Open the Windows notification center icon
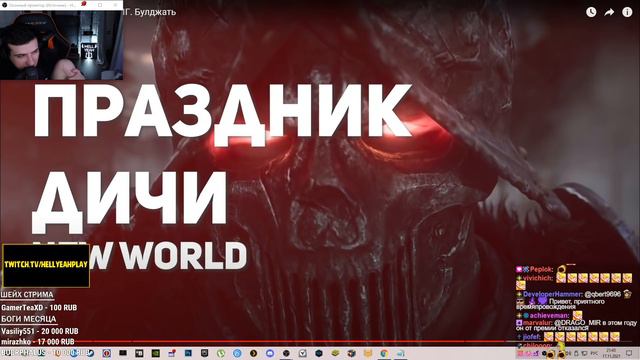Viewport: 640px width, 360px height. point(629,353)
